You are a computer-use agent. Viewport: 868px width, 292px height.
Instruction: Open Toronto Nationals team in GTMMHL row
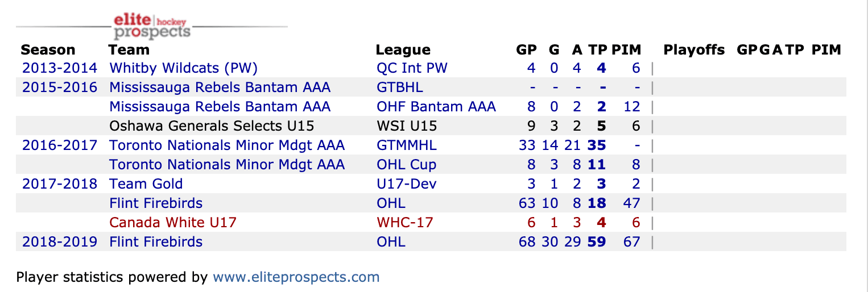tap(227, 145)
